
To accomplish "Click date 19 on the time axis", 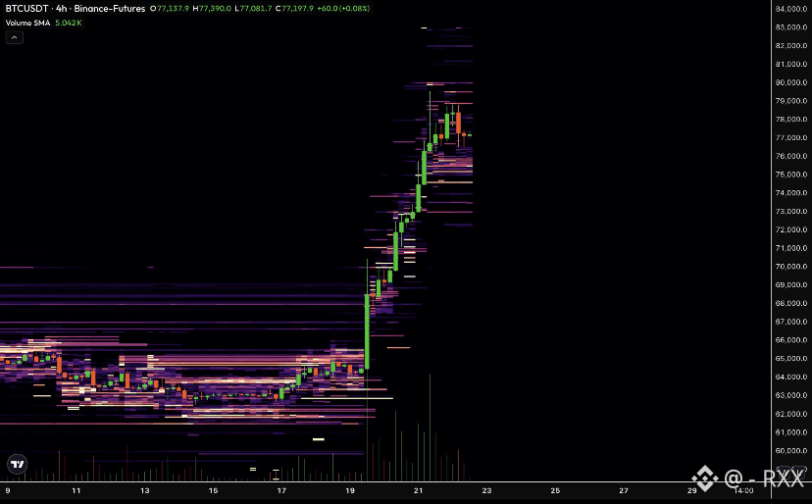I will click(x=350, y=490).
